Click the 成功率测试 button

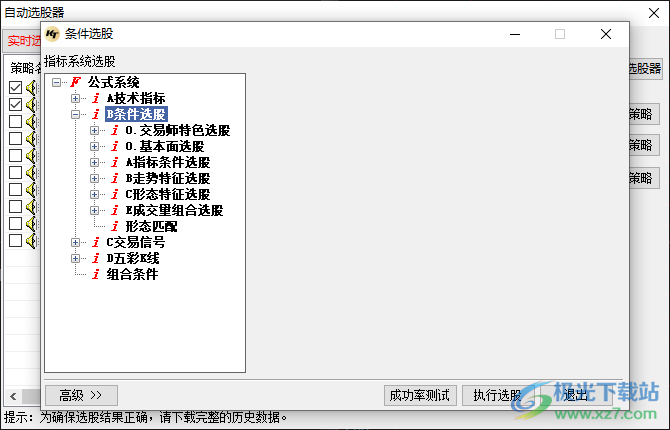pyautogui.click(x=420, y=395)
